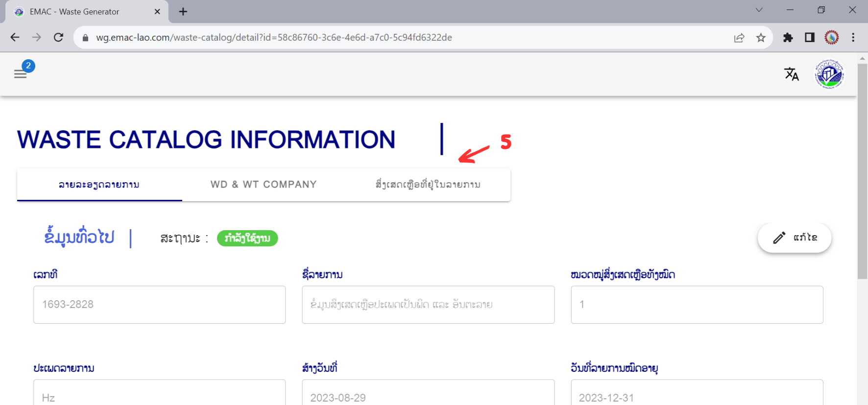
Task: Toggle the browser side panel icon
Action: tap(809, 38)
